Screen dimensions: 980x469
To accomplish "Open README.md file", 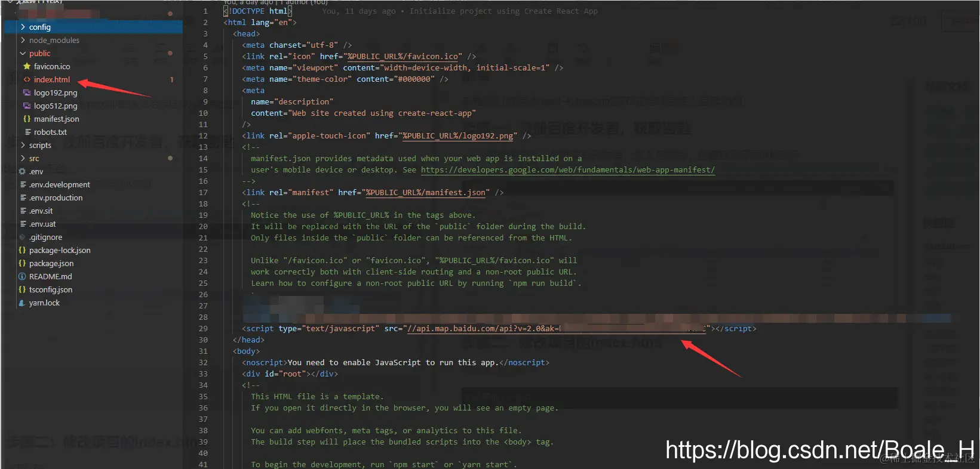I will (x=51, y=276).
